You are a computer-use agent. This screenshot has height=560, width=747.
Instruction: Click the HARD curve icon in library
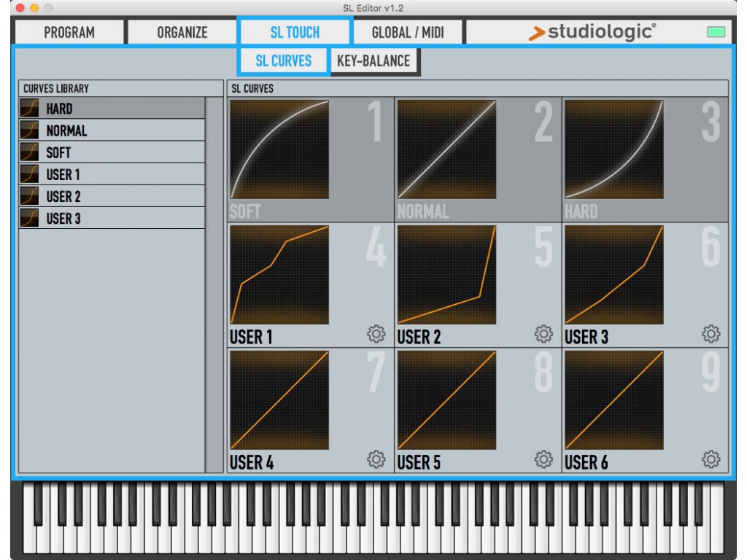click(29, 108)
